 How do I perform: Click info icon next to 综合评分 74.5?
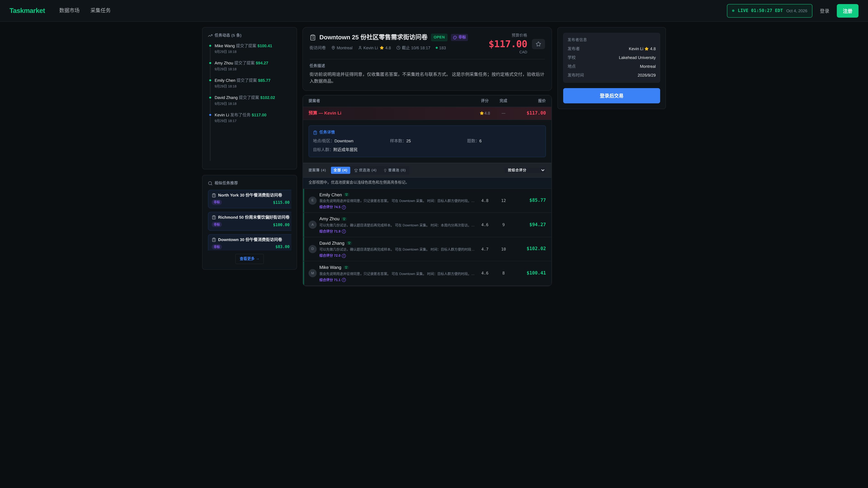coord(344,207)
